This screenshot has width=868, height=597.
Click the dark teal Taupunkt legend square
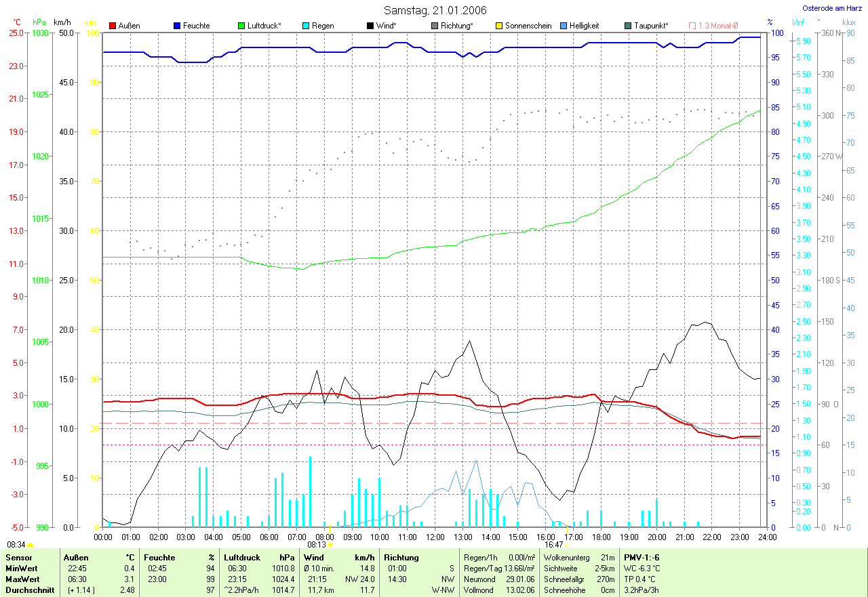tap(628, 26)
